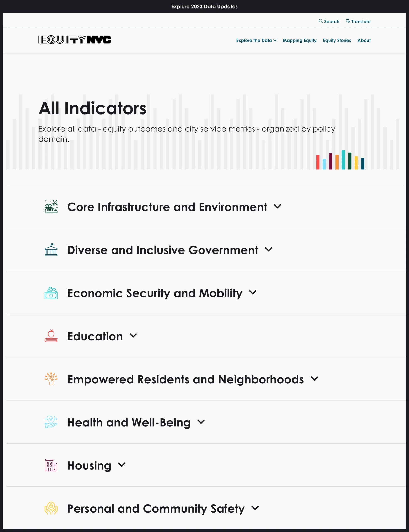Open the About page link
The height and width of the screenshot is (532, 409).
click(364, 41)
